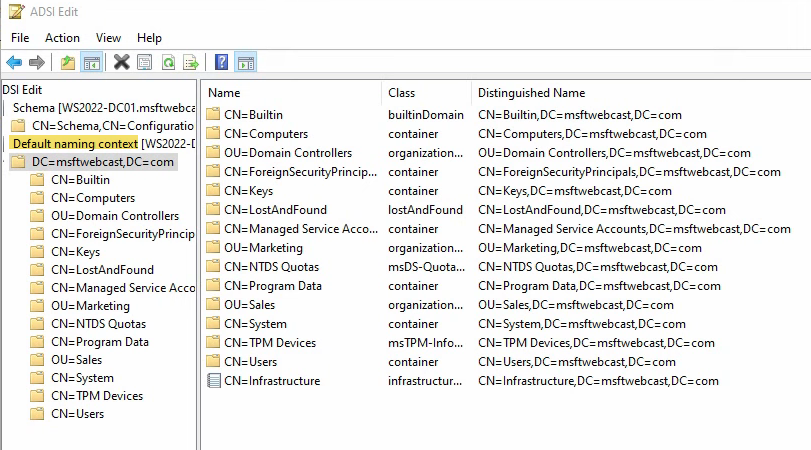The height and width of the screenshot is (450, 811).
Task: Click ADSI Edit title bar app icon
Action: click(x=17, y=11)
